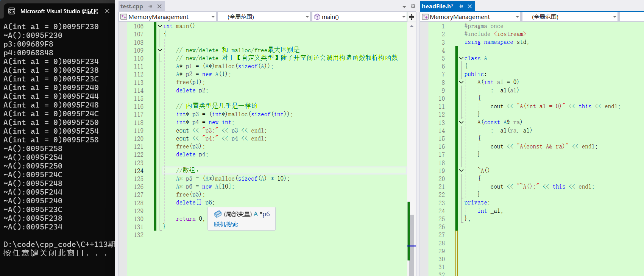
Task: Open the document list dropdown arrow
Action: (x=404, y=6)
